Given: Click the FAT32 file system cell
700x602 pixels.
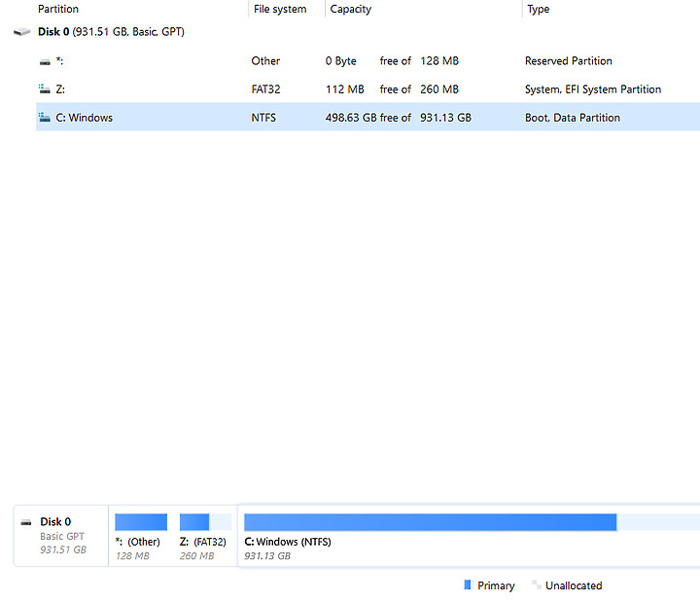Looking at the screenshot, I should (x=265, y=89).
